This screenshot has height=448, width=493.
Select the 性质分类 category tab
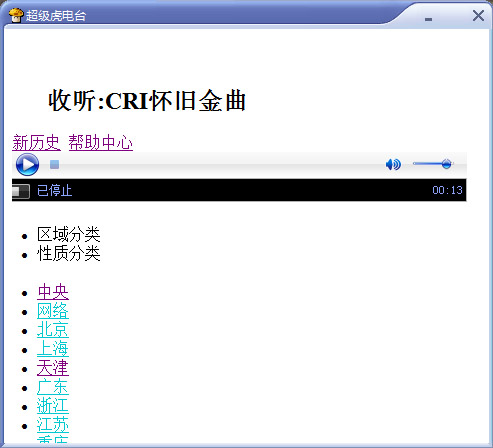coord(69,253)
